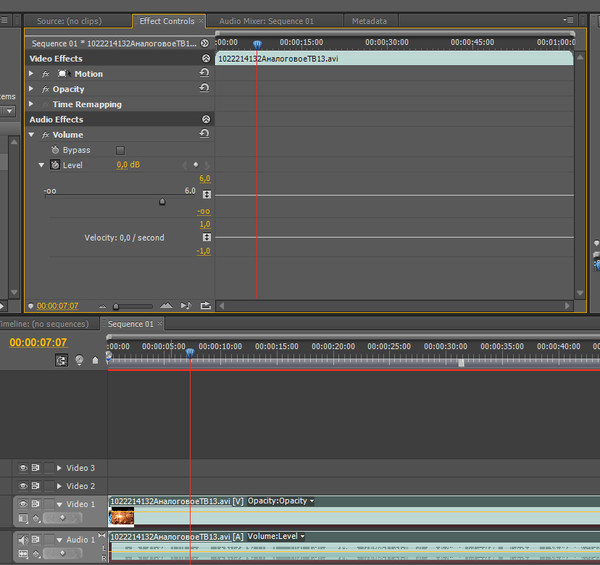Collapse the Video Effects section
Screen dimensions: 600x565
[x=206, y=58]
